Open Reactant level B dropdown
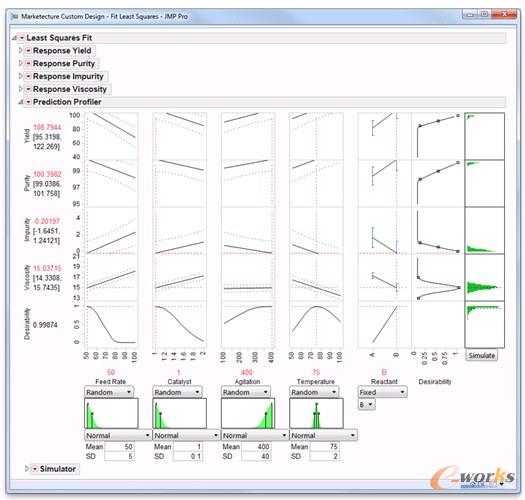The height and width of the screenshot is (500, 525). (366, 405)
